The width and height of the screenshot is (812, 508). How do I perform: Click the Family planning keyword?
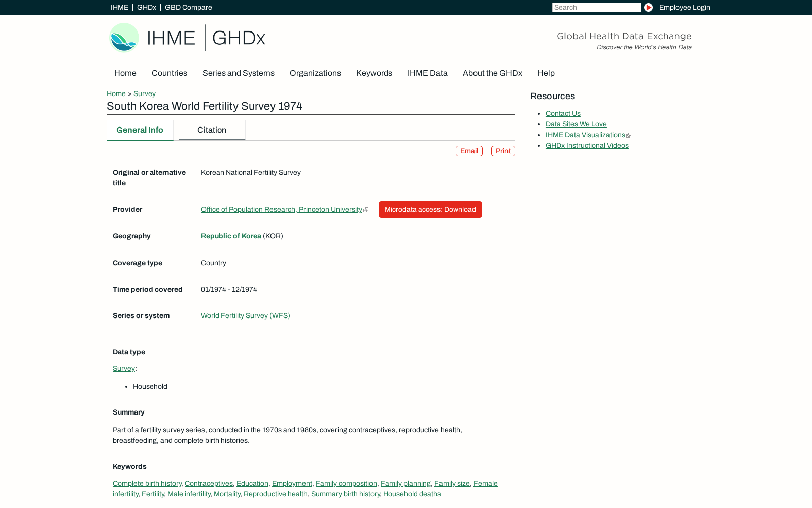(405, 484)
